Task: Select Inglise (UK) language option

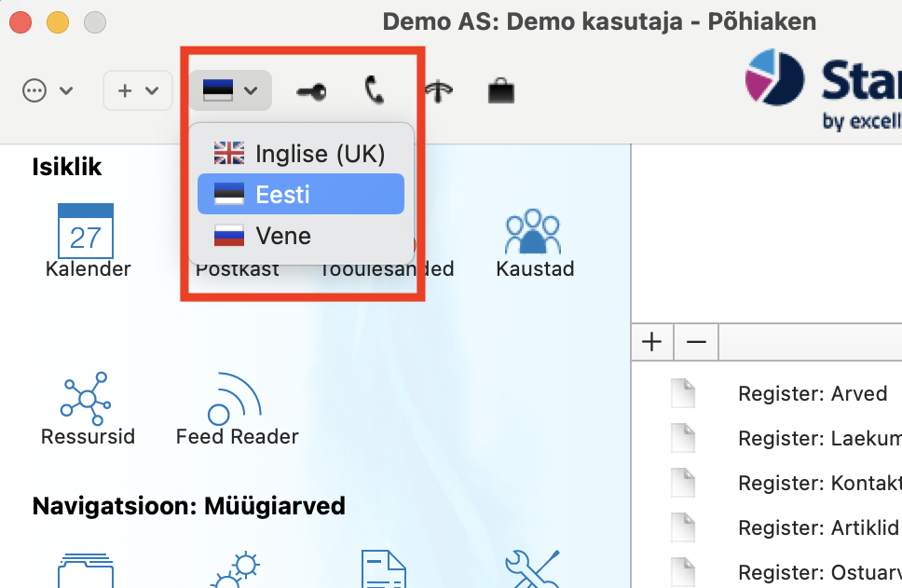Action: tap(301, 154)
